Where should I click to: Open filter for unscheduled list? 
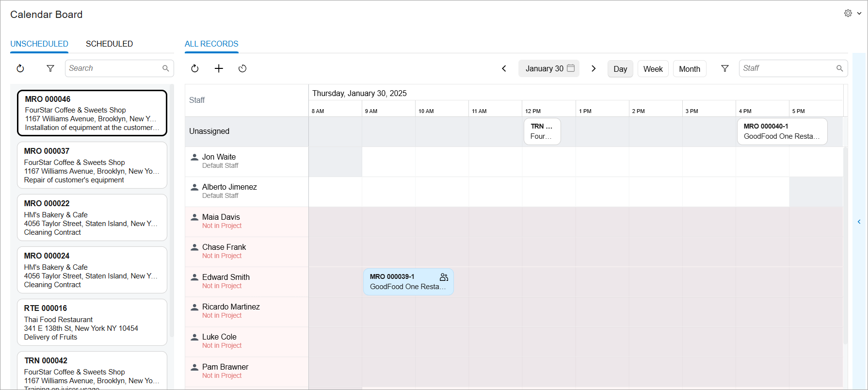(50, 68)
